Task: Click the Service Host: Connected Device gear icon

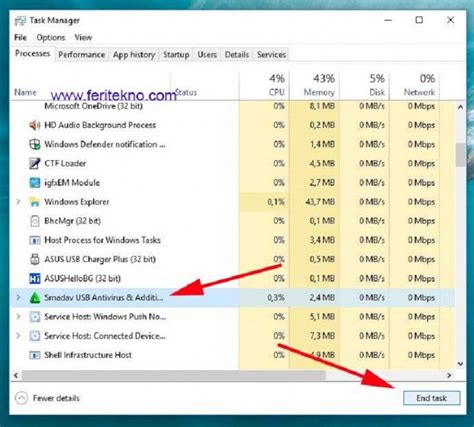Action: (35, 336)
